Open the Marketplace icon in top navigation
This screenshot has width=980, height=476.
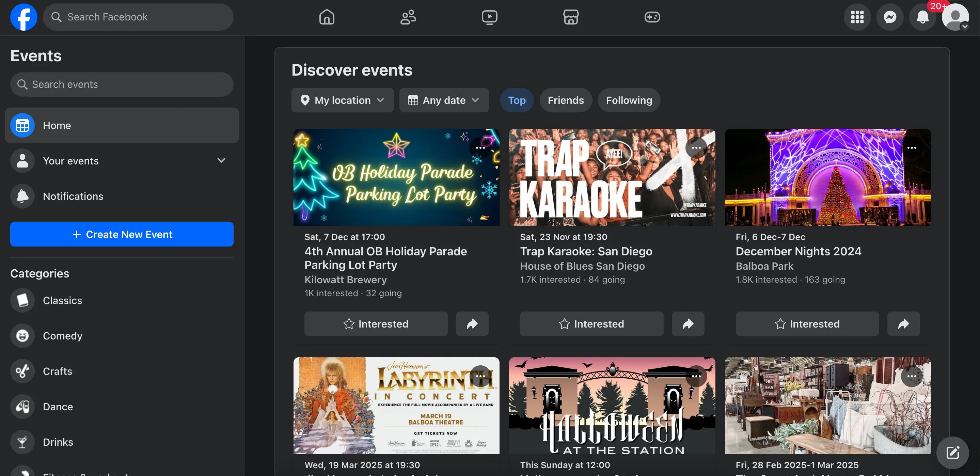(571, 17)
